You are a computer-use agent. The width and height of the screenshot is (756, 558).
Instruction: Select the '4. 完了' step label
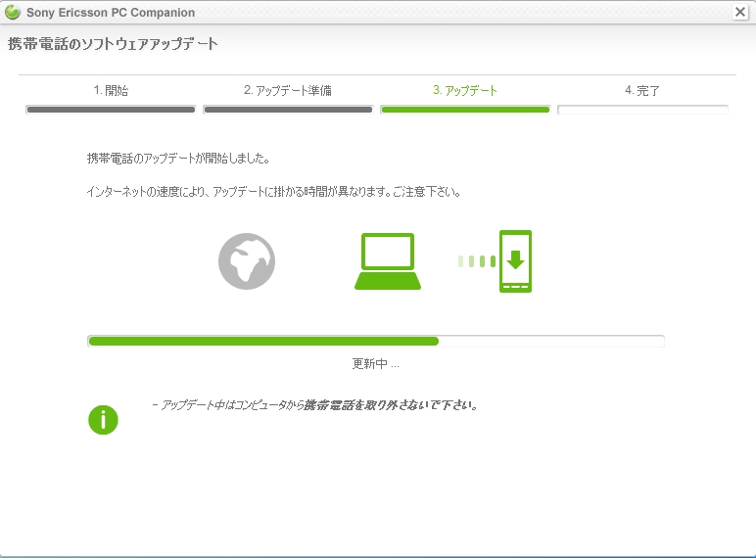pyautogui.click(x=642, y=91)
